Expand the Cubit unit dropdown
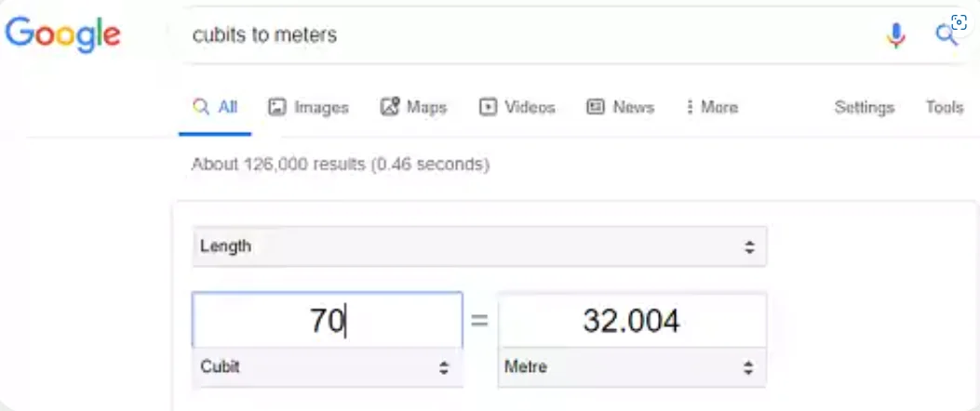Image resolution: width=980 pixels, height=411 pixels. pyautogui.click(x=327, y=367)
